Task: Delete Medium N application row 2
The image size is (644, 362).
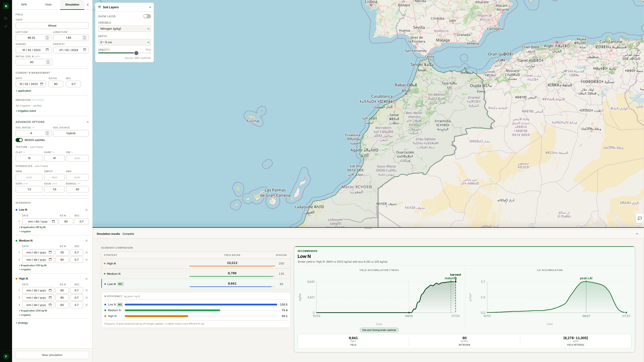Action: (x=87, y=260)
